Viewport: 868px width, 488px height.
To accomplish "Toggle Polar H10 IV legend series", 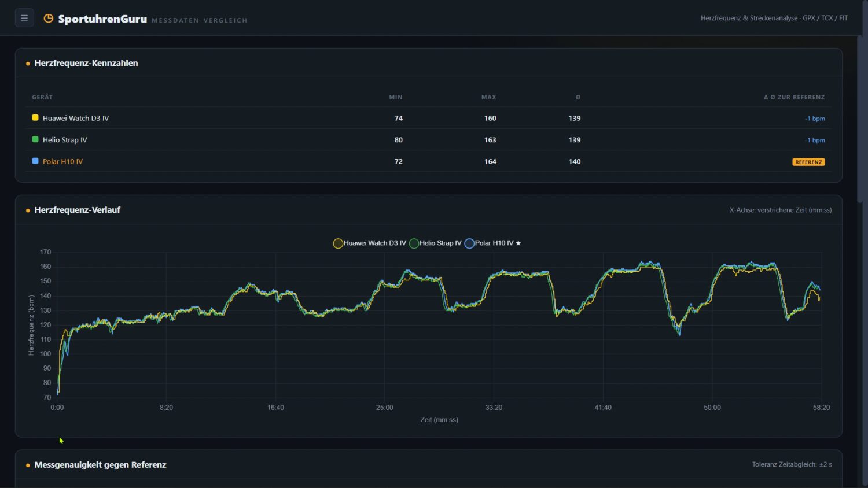I will point(492,243).
